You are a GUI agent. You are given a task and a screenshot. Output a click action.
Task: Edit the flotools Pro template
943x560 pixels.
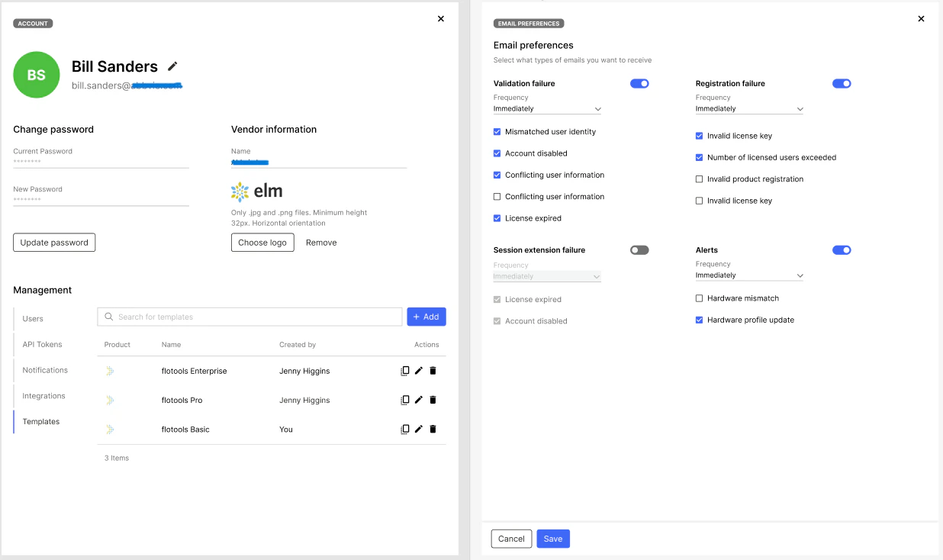[418, 400]
